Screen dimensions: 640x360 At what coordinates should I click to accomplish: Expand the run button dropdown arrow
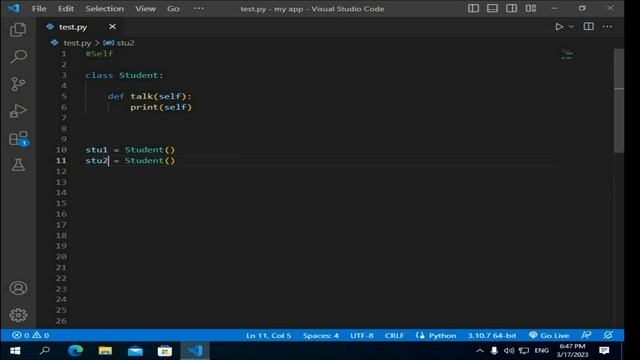pos(571,27)
